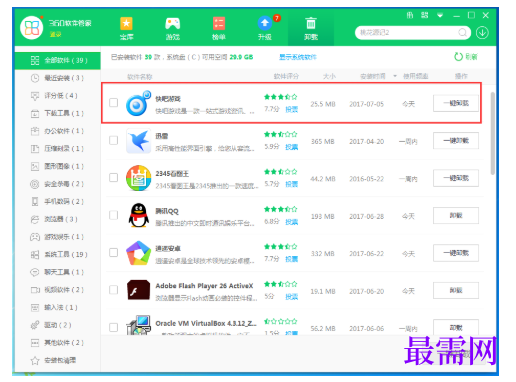Click the search input field

(x=407, y=33)
